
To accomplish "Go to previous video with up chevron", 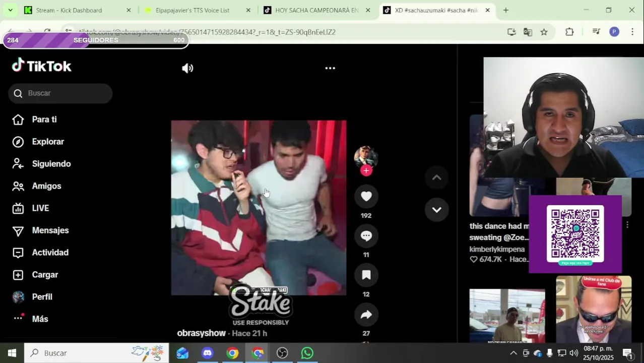I will pos(437,177).
